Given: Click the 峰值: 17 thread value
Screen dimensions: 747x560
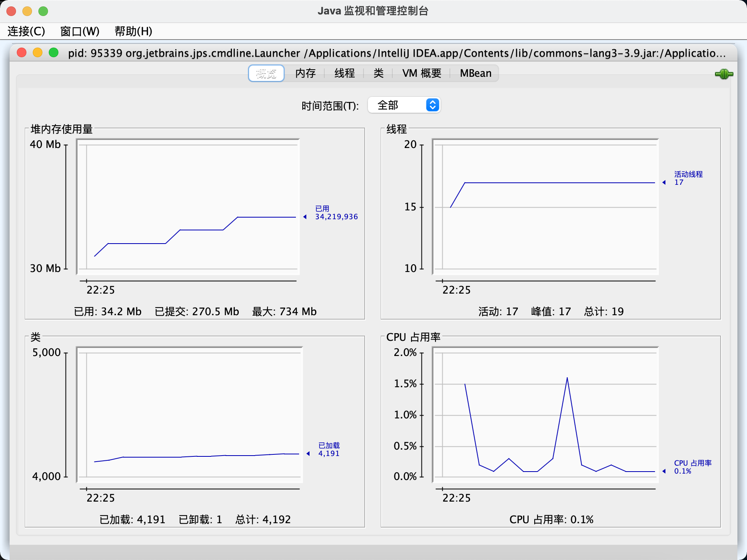Looking at the screenshot, I should 551,312.
